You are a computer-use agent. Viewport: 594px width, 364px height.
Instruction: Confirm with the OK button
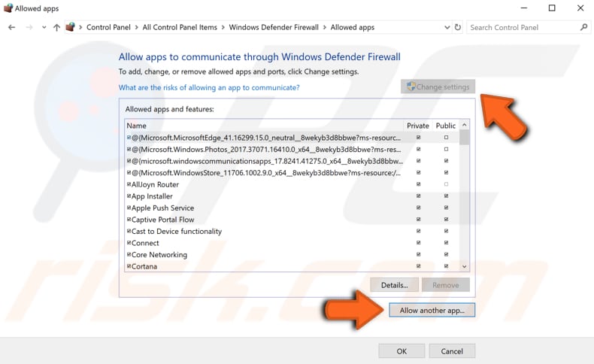(402, 351)
